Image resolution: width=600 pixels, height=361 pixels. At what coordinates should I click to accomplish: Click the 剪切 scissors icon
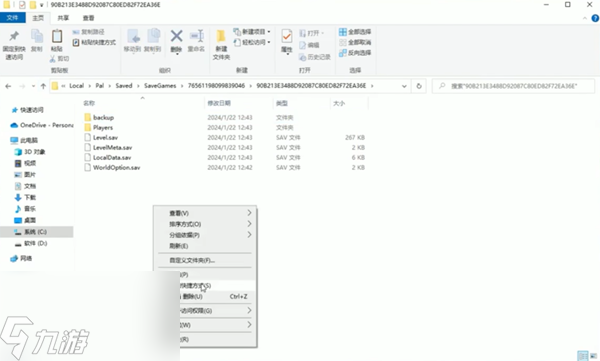(53, 59)
